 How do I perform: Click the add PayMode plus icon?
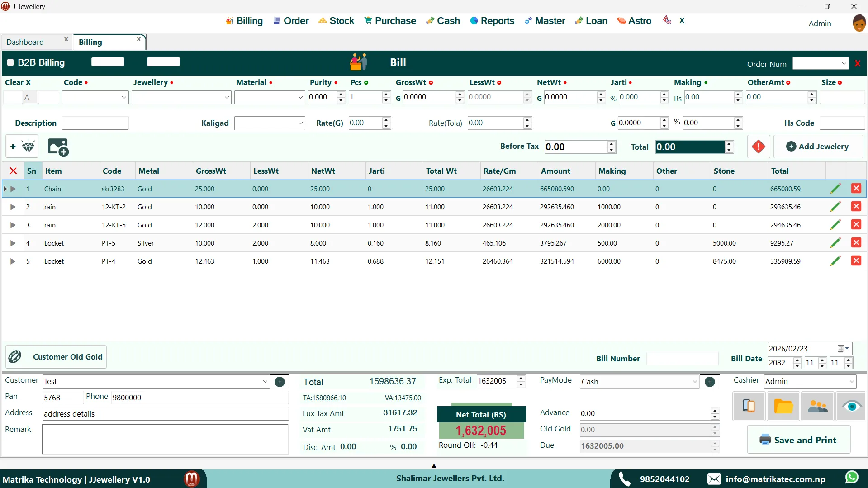pos(710,382)
